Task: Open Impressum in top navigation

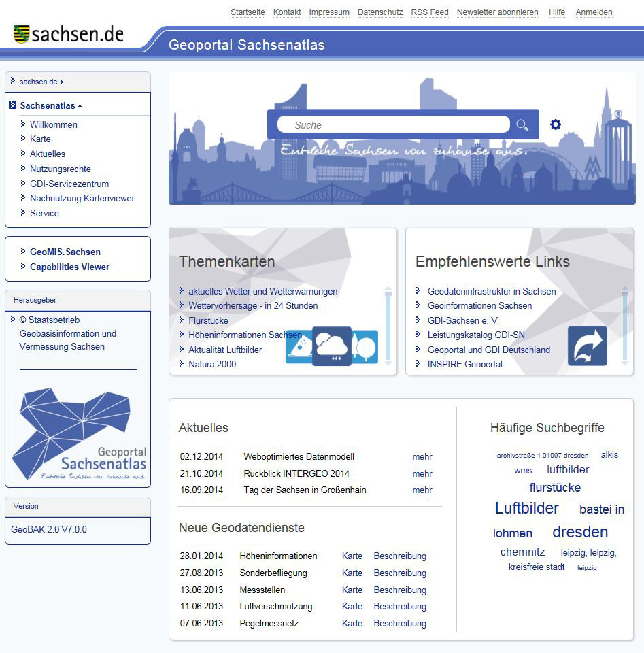Action: [329, 12]
